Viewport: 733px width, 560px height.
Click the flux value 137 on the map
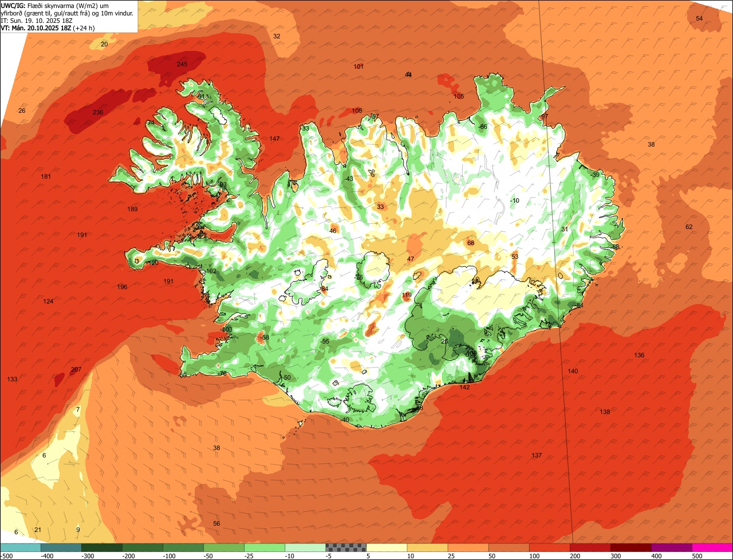point(537,455)
